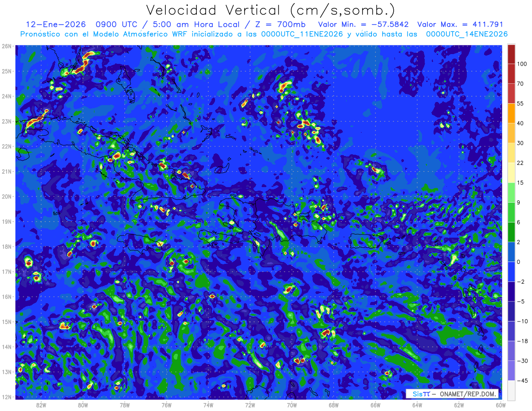Click the valid-until time '0000UTC_14ENE2026'
The height and width of the screenshot is (411, 532).
467,34
